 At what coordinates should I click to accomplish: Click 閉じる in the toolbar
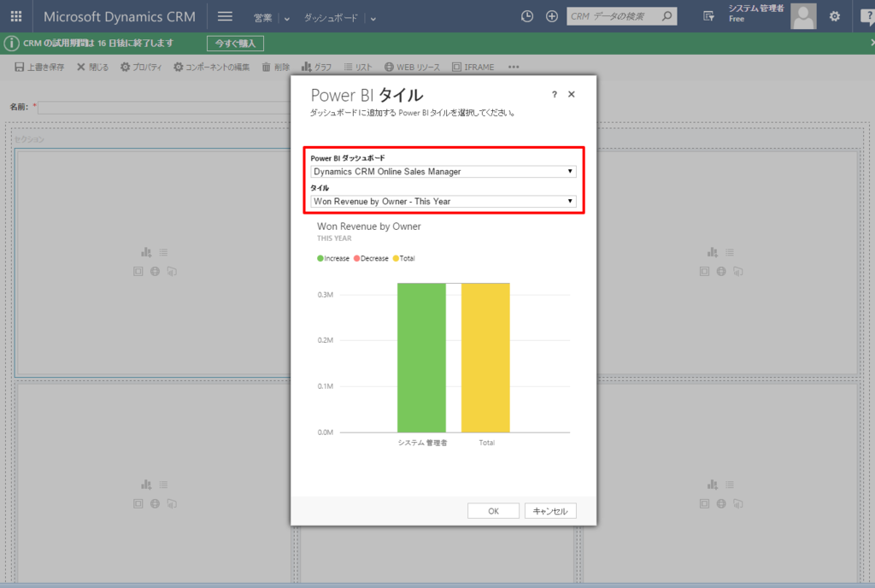point(92,67)
